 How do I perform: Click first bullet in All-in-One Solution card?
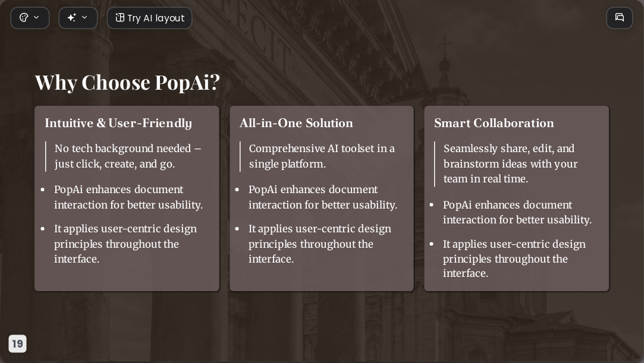point(323,197)
